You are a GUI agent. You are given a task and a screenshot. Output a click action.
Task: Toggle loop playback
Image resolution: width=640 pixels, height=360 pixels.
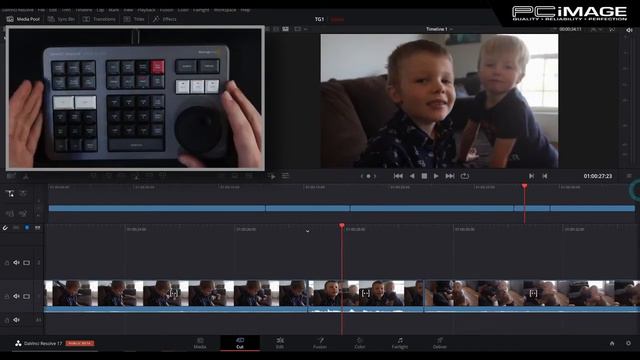tap(464, 176)
